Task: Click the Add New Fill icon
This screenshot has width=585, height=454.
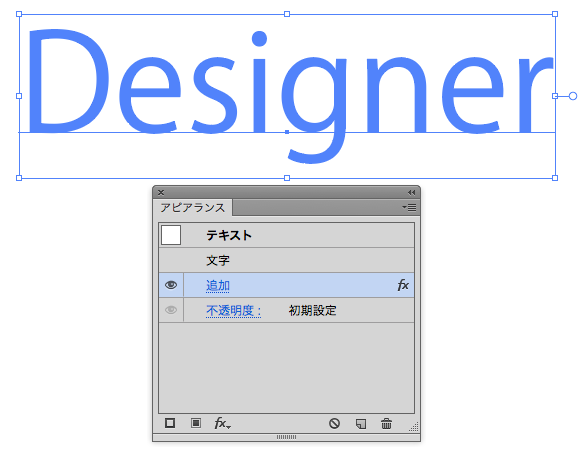Action: pos(196,423)
